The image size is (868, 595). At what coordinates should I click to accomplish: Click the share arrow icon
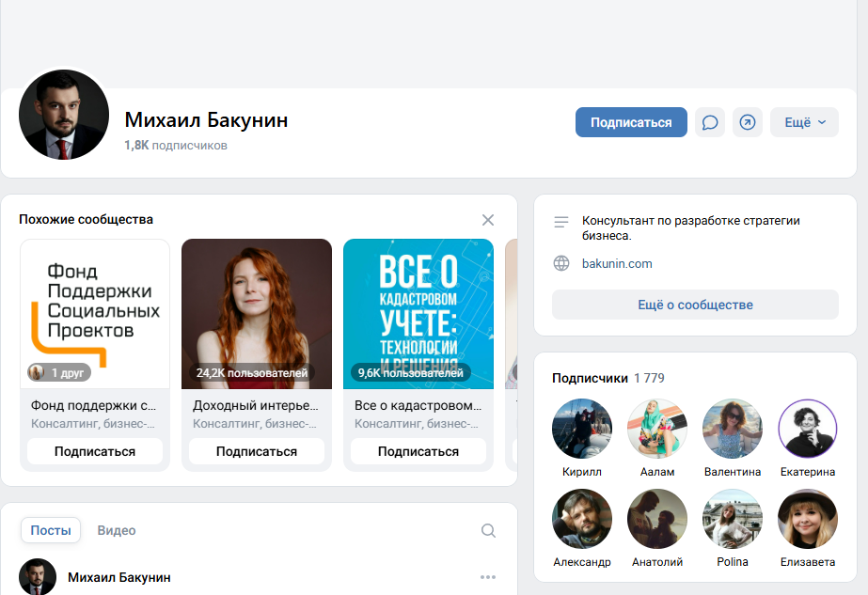click(x=748, y=122)
